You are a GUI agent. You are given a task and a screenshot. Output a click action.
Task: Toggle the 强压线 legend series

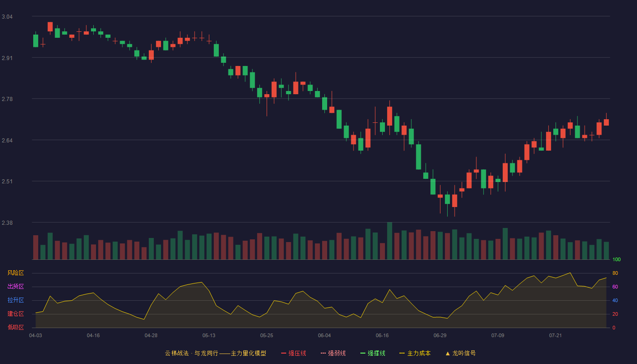293,353
